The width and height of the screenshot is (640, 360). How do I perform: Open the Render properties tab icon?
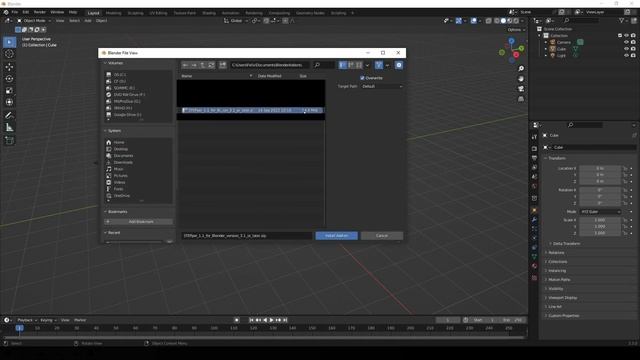coord(534,149)
